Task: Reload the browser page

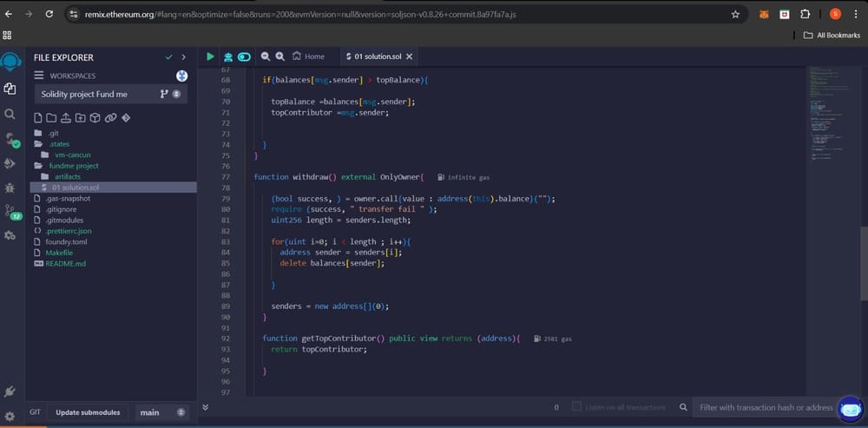Action: 49,15
